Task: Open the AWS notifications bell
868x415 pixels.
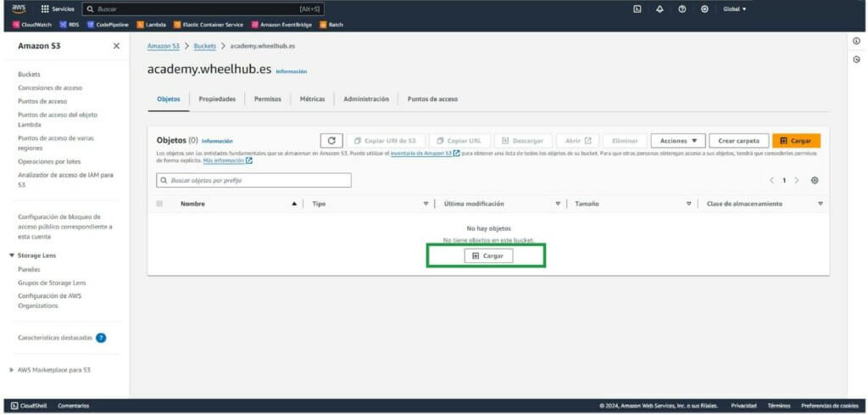Action: 659,8
